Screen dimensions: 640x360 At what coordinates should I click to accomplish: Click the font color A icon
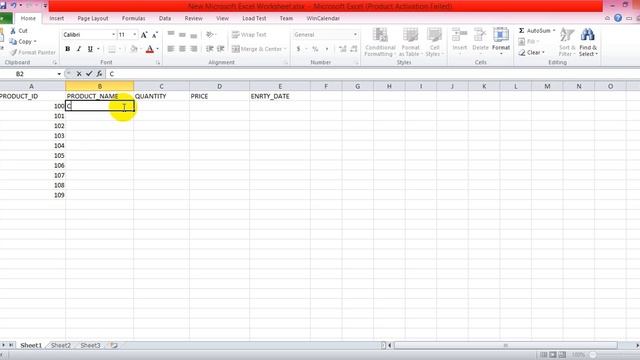tap(150, 49)
